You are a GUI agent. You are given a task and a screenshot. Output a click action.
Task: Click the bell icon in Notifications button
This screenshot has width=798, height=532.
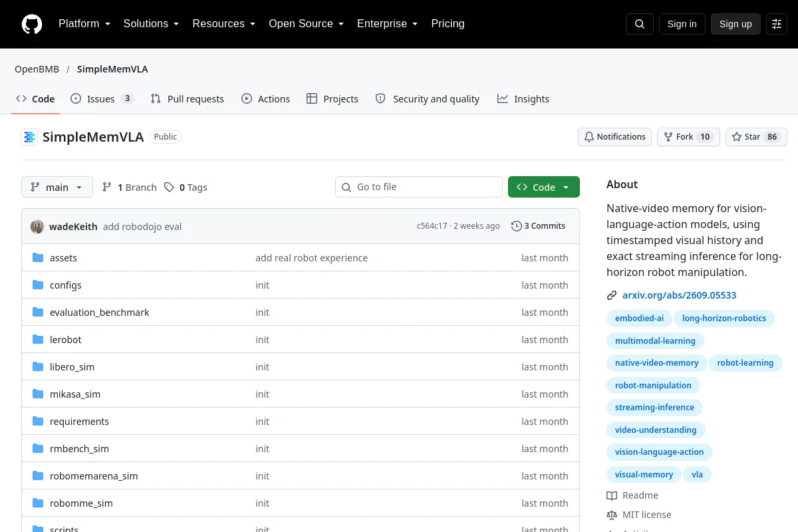(x=589, y=137)
